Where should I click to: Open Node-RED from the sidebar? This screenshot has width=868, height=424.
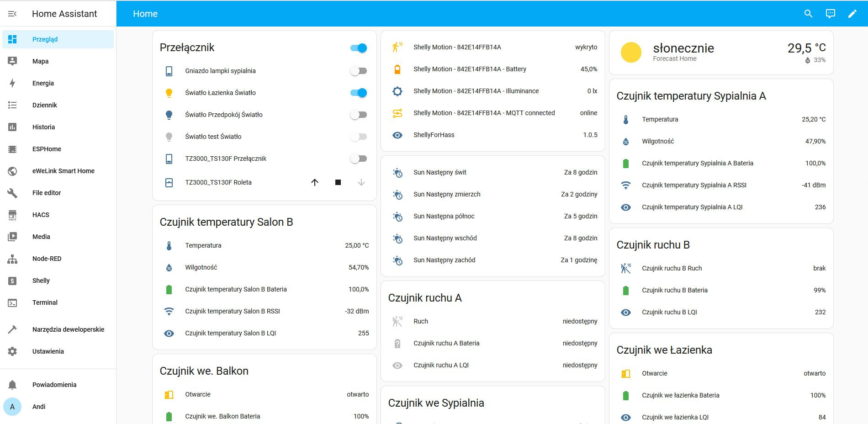pos(47,258)
